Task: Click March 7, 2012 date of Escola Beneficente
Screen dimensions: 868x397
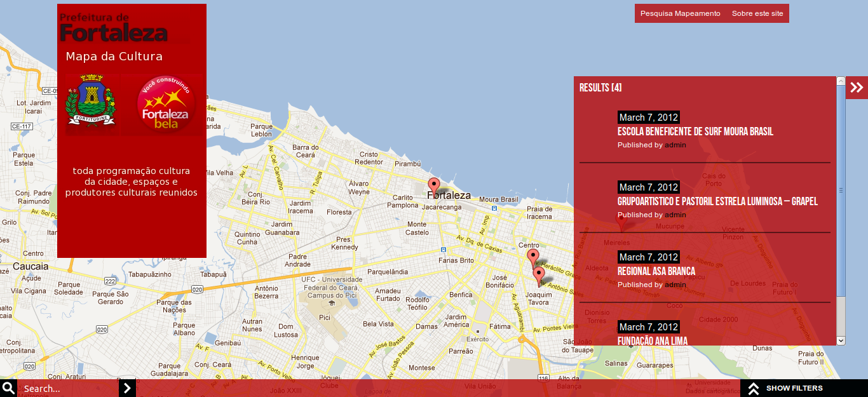Action: tap(649, 118)
